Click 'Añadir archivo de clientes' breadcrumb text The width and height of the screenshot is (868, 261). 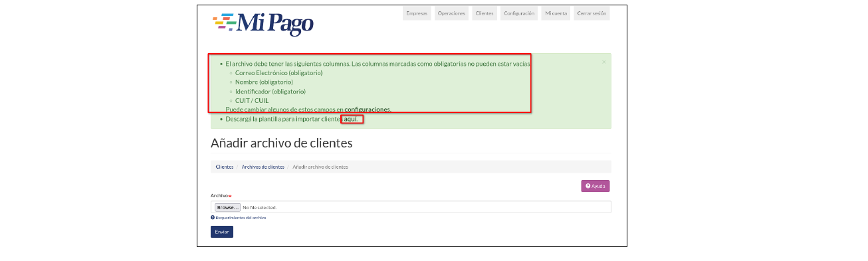tap(320, 167)
